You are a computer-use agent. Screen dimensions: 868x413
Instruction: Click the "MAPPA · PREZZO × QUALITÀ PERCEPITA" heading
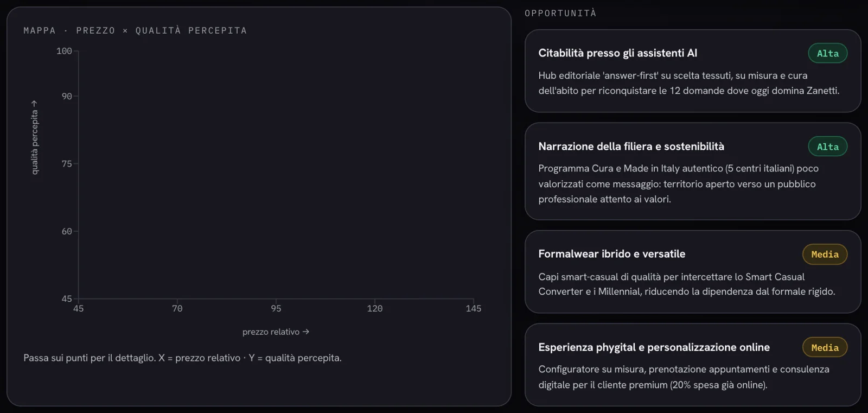tap(135, 30)
